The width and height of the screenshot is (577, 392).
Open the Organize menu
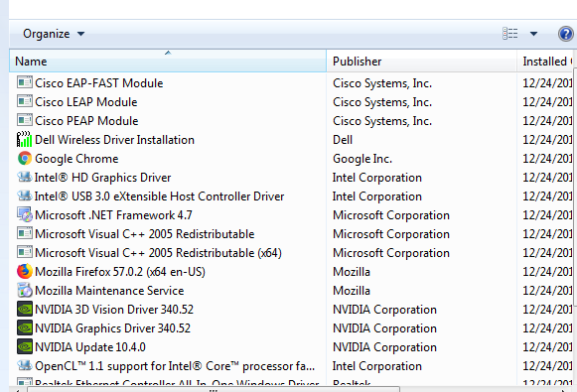[54, 34]
